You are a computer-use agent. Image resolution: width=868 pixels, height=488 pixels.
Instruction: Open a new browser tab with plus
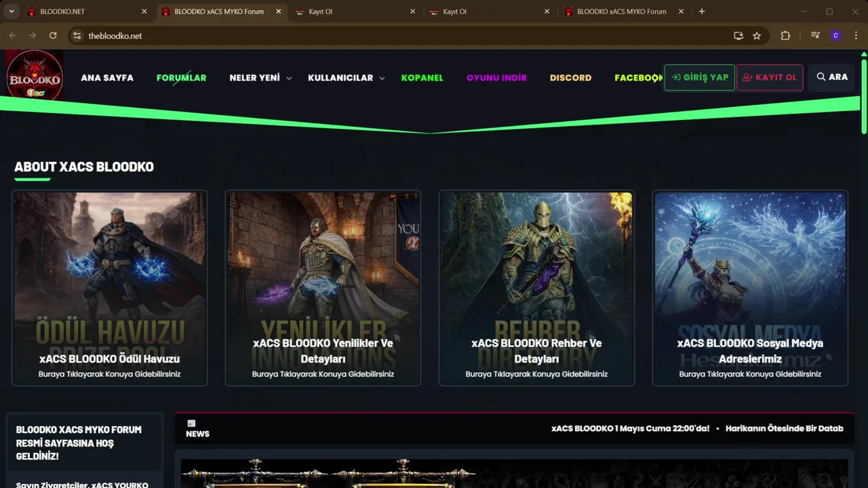[x=702, y=12]
